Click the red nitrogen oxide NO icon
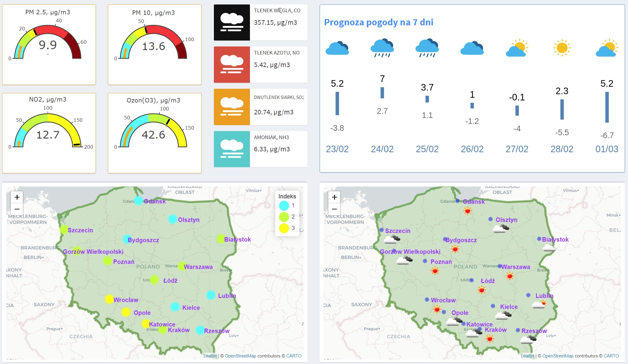This screenshot has height=364, width=628. (x=232, y=65)
